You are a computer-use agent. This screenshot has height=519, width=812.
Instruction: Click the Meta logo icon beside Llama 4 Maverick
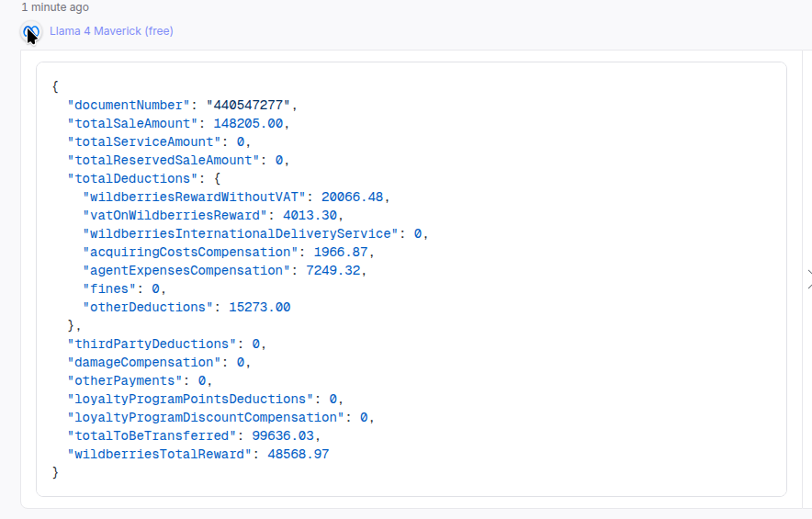point(31,31)
